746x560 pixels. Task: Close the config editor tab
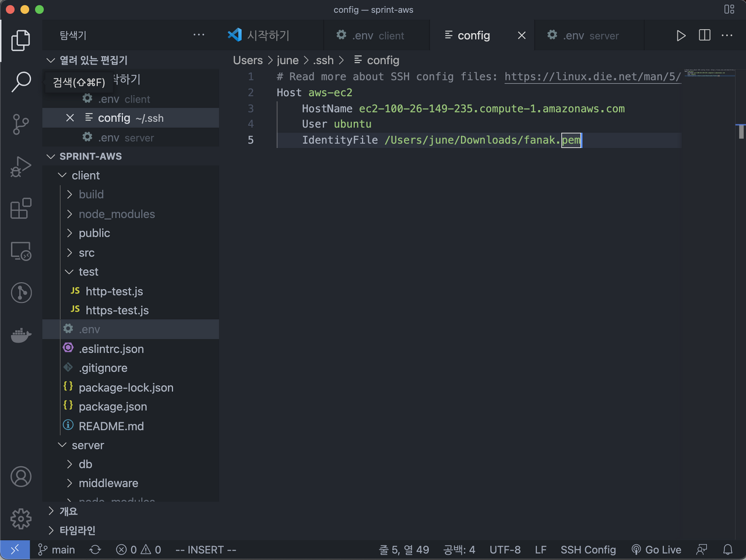522,36
